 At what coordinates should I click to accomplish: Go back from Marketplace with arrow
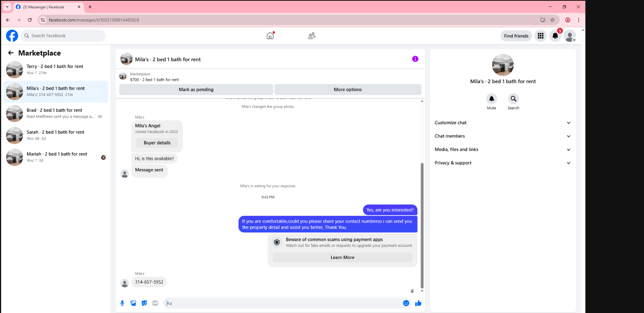click(x=11, y=53)
